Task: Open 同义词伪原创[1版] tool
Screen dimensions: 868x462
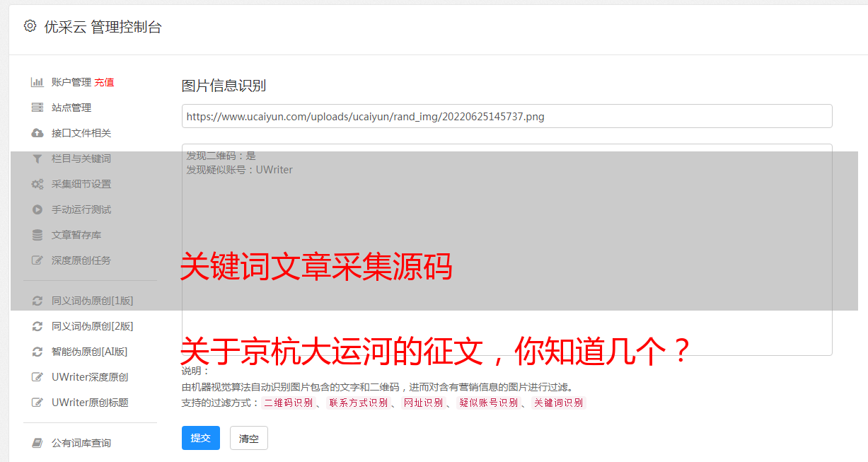Action: (92, 301)
